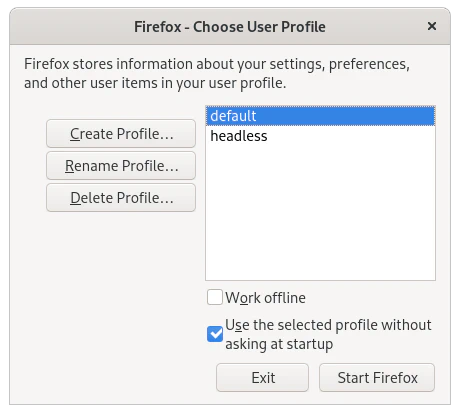Viewport: 460px width, 414px height.
Task: Click the word 'headless' in list
Action: pyautogui.click(x=239, y=136)
